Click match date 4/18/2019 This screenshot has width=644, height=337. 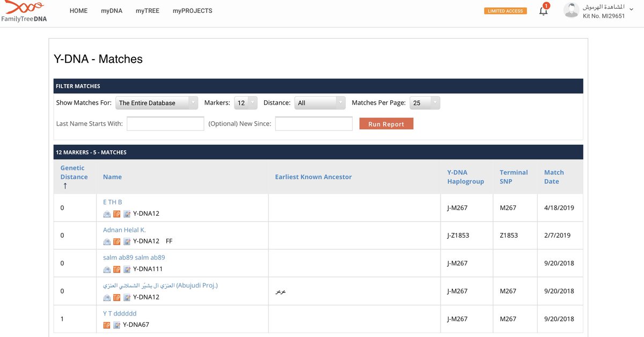click(559, 208)
